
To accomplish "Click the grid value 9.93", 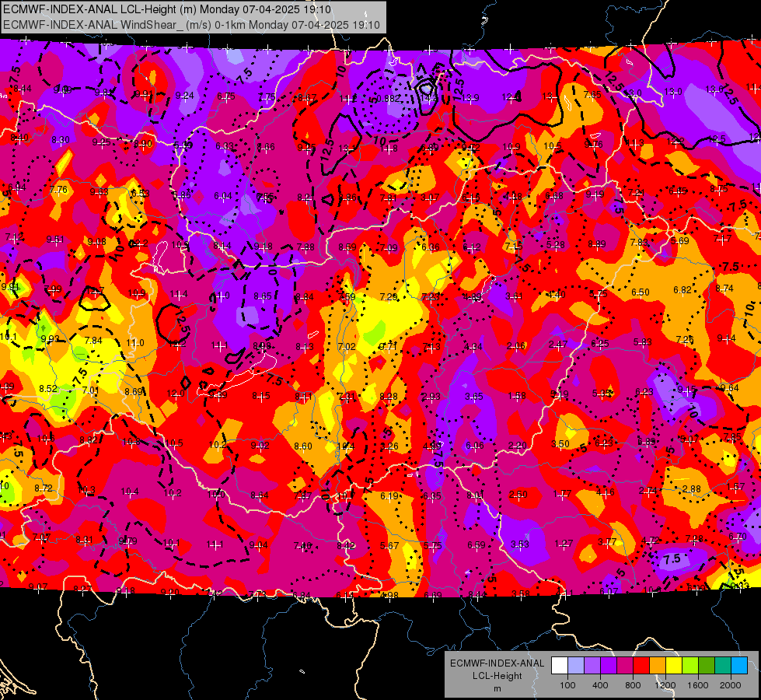I will (50, 339).
